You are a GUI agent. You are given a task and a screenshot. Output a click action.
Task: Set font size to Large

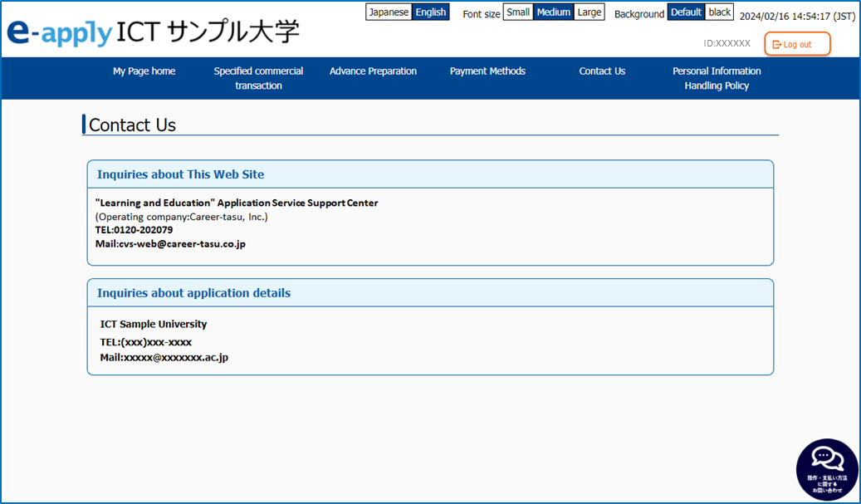589,12
